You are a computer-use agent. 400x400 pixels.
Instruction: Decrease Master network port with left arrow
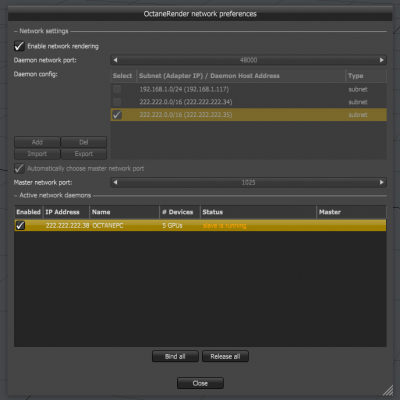[115, 182]
